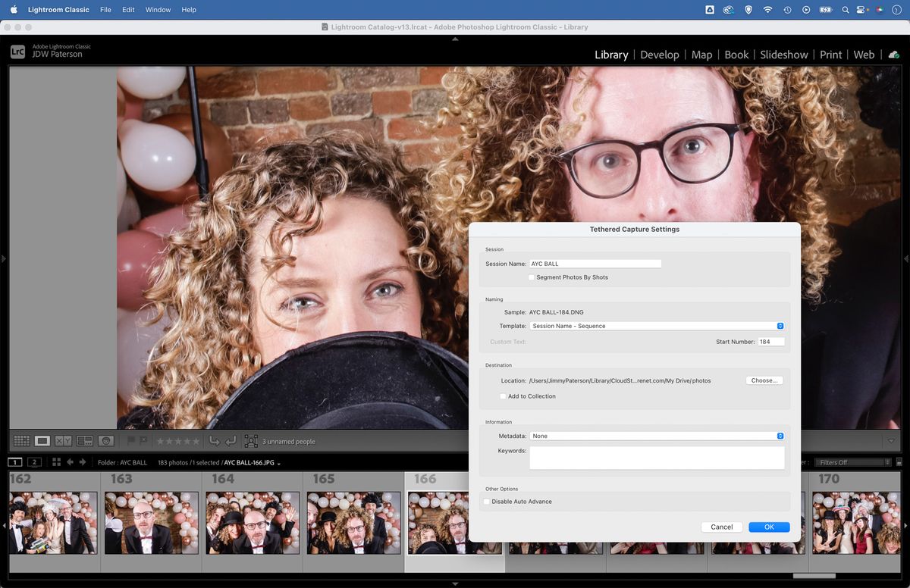Open People view in the toolbar
910x588 pixels.
[105, 440]
